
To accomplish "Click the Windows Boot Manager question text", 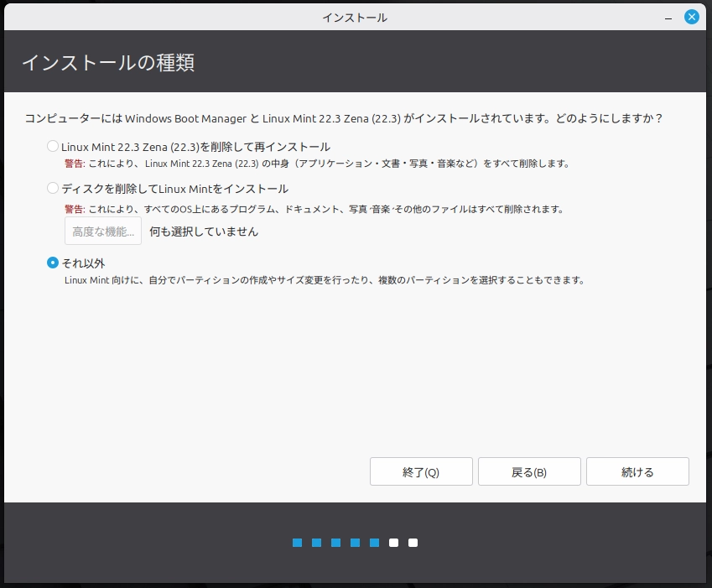I will [335, 118].
